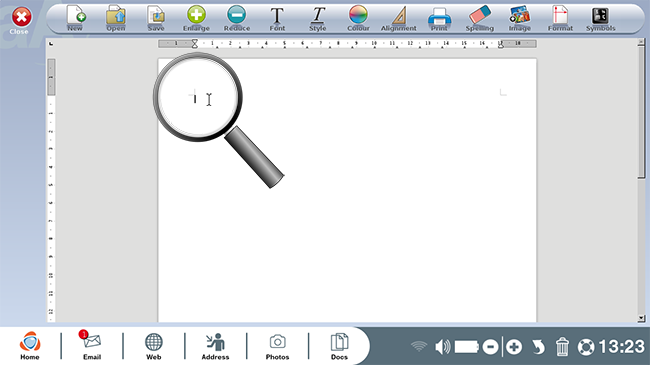
Task: Enlarge the text with green plus icon
Action: coord(196,18)
